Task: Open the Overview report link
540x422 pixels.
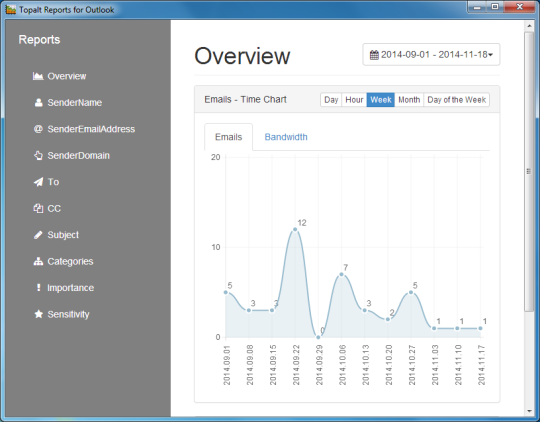Action: pyautogui.click(x=67, y=76)
